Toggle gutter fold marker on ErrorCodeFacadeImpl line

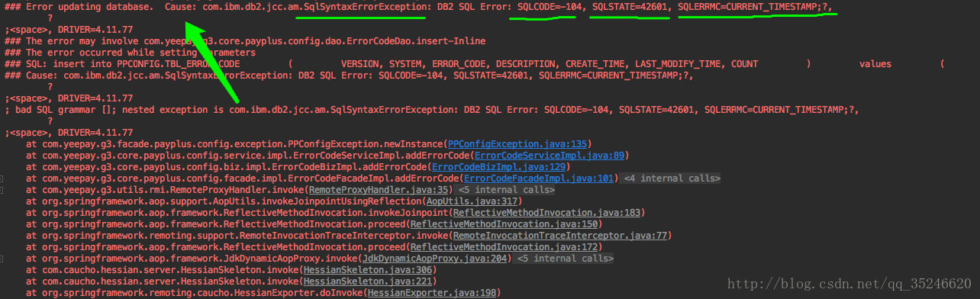click(x=2, y=178)
